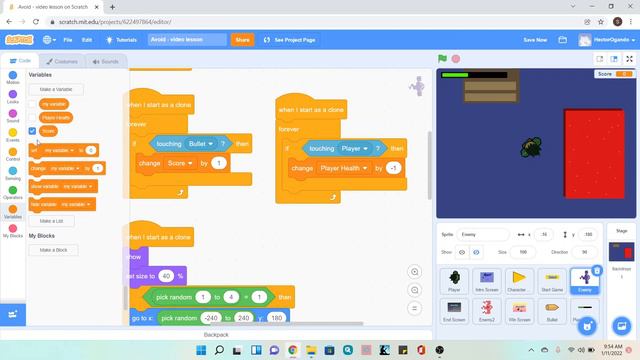Open the Player Health dropdown in change block
The width and height of the screenshot is (640, 360).
click(343, 168)
